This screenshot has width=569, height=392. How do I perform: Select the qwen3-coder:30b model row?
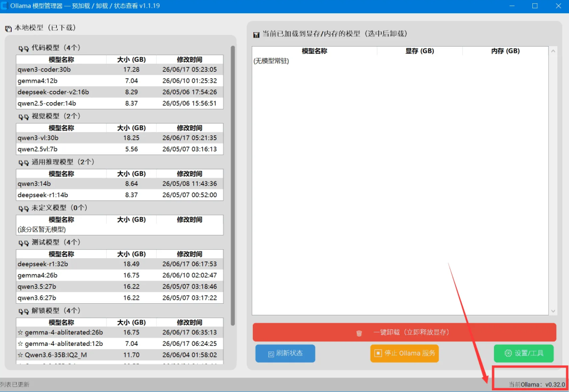(x=120, y=69)
